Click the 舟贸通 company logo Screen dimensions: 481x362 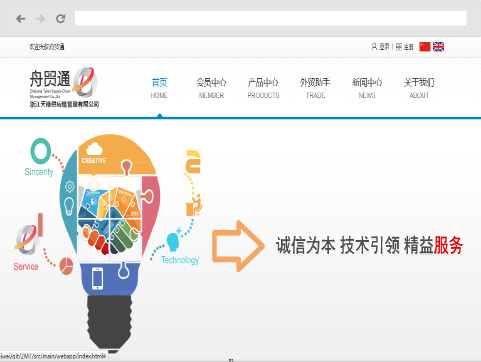point(64,88)
